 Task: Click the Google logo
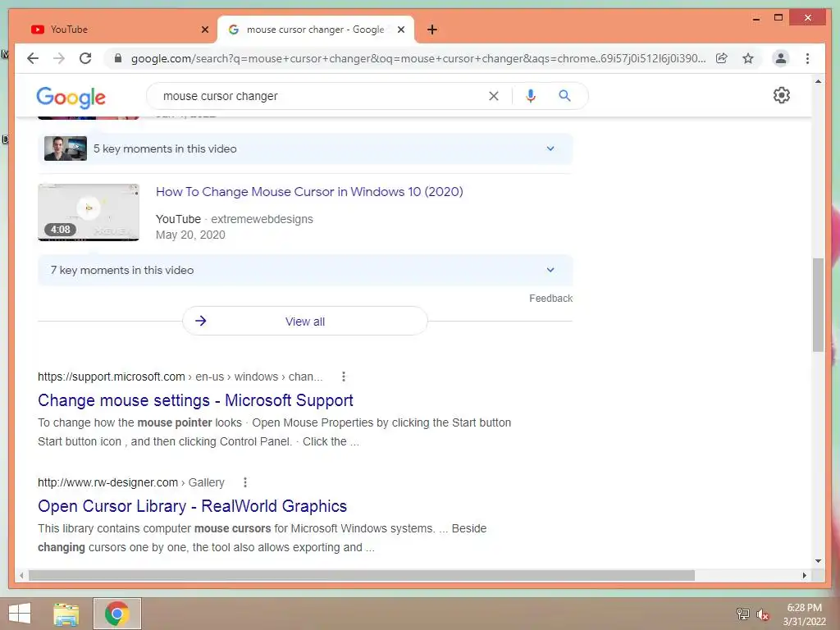(71, 97)
